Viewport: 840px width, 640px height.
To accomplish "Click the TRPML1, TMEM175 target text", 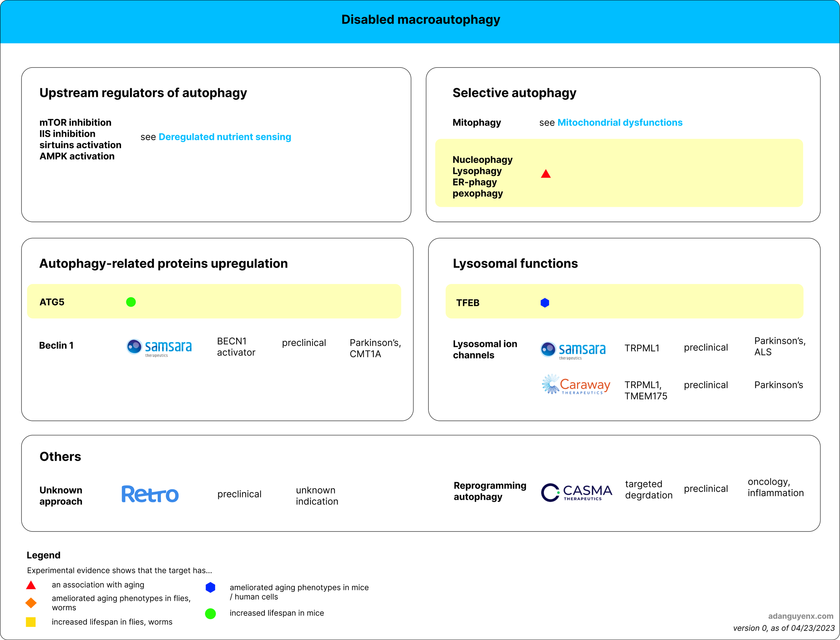I will tap(645, 391).
